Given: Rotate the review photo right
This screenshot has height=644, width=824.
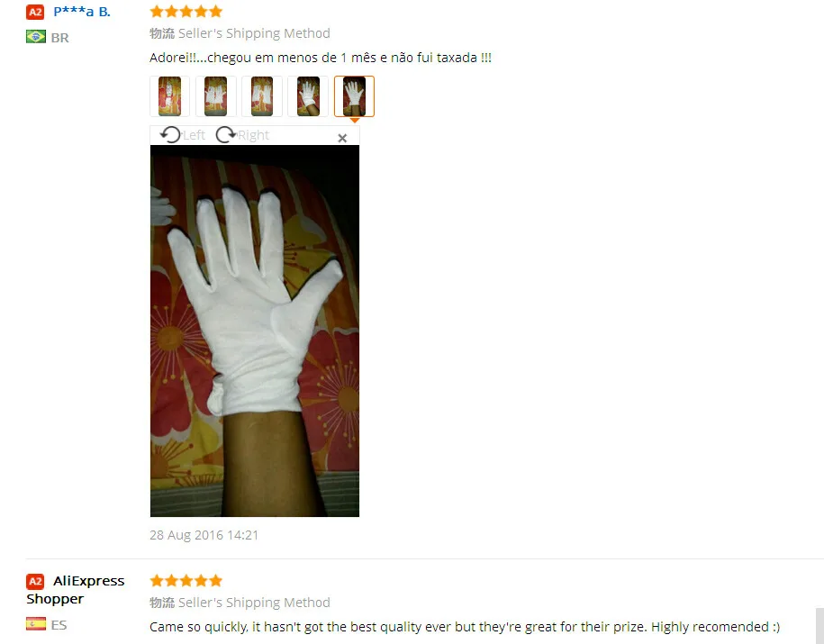Looking at the screenshot, I should 242,135.
